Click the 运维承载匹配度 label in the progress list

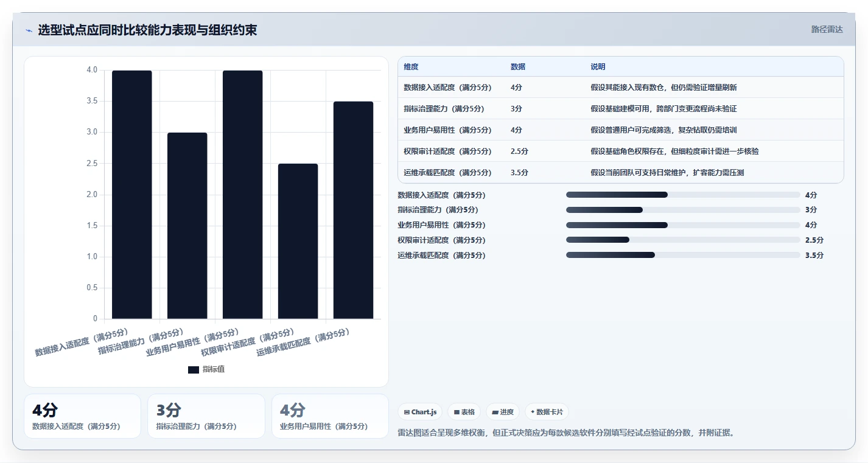441,256
